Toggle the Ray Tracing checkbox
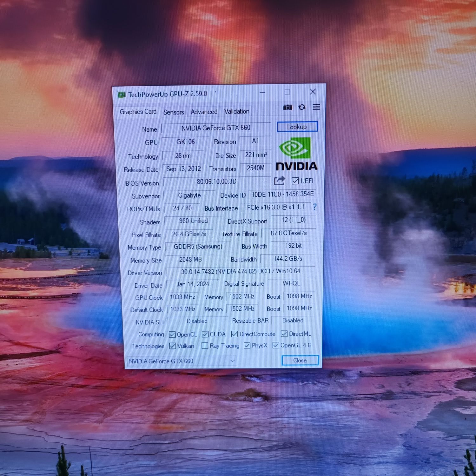476x476 pixels. coord(205,346)
